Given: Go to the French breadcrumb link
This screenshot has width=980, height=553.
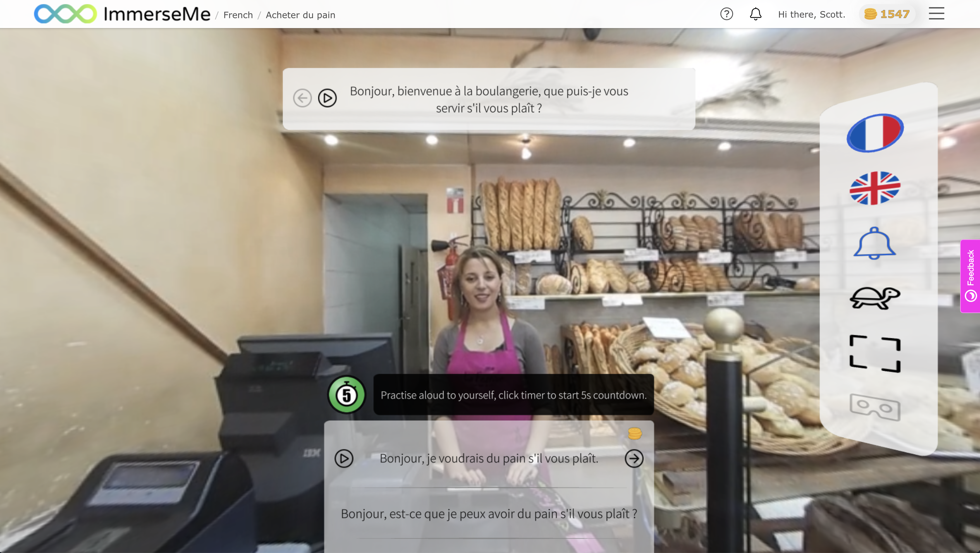Looking at the screenshot, I should (238, 15).
